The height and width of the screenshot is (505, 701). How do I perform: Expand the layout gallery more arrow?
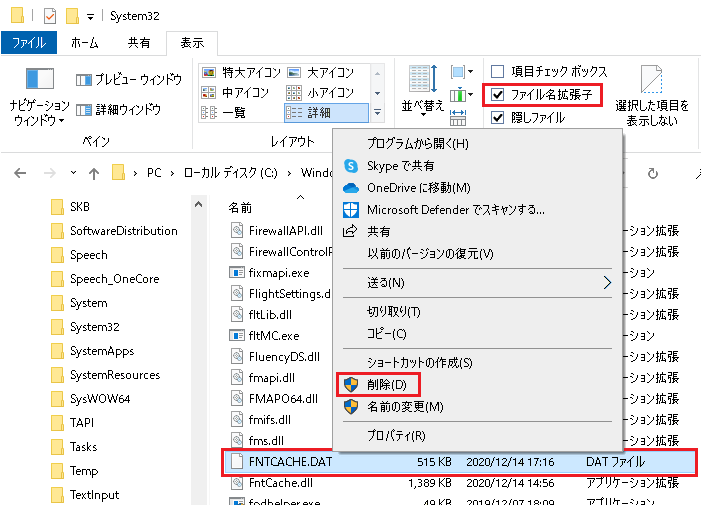[377, 113]
